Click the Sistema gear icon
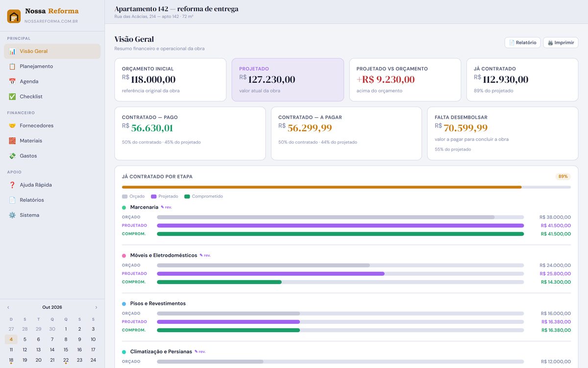This screenshot has height=368, width=588. pos(12,215)
